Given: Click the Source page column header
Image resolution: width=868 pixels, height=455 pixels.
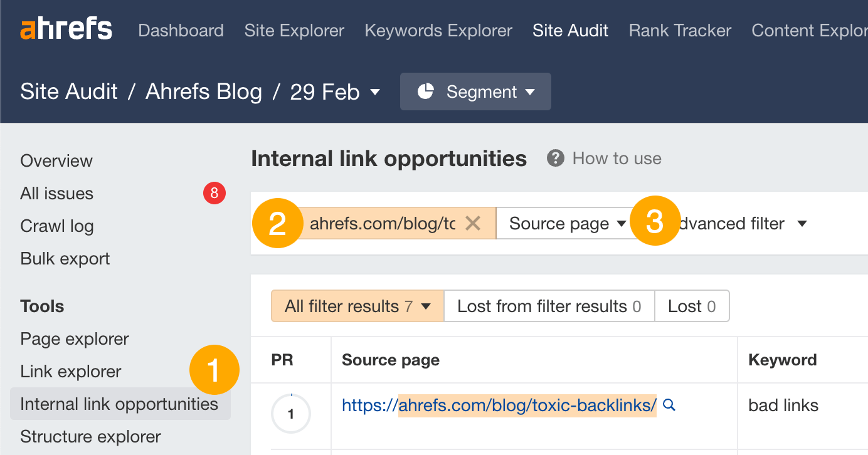Looking at the screenshot, I should (x=390, y=360).
